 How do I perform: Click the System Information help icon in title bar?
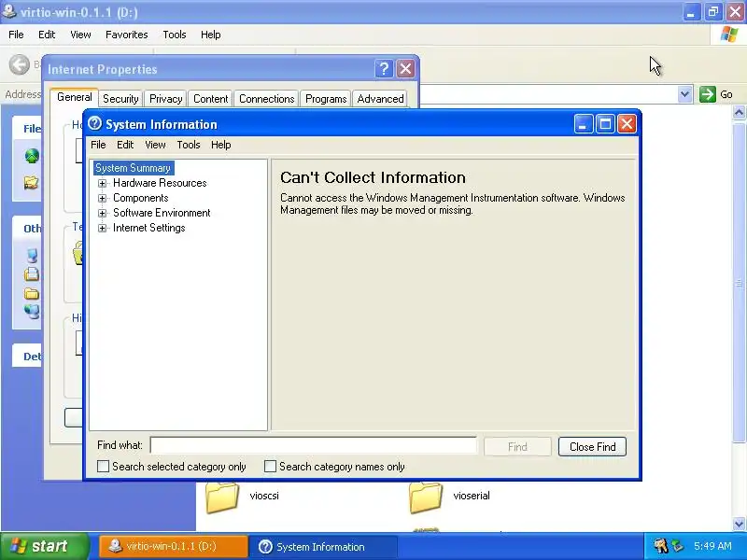pyautogui.click(x=95, y=123)
